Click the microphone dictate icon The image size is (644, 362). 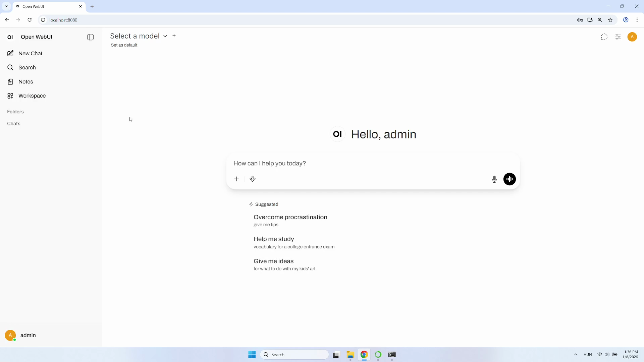[494, 179]
